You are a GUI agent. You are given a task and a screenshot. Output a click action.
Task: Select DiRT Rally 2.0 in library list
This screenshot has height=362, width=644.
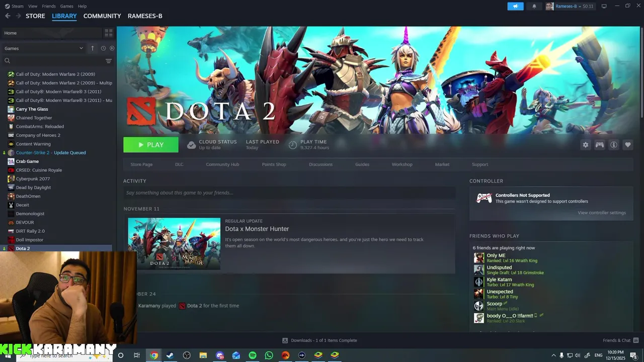tap(30, 231)
